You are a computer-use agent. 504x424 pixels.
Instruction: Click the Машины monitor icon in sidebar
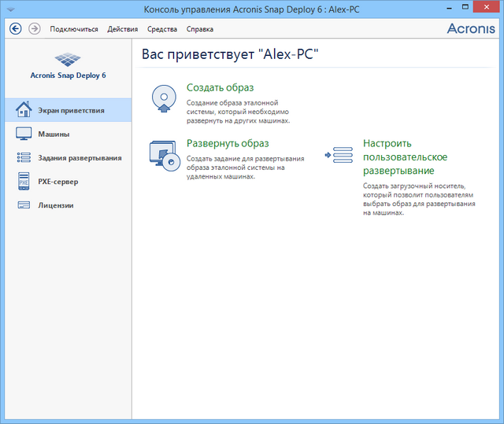click(x=24, y=134)
